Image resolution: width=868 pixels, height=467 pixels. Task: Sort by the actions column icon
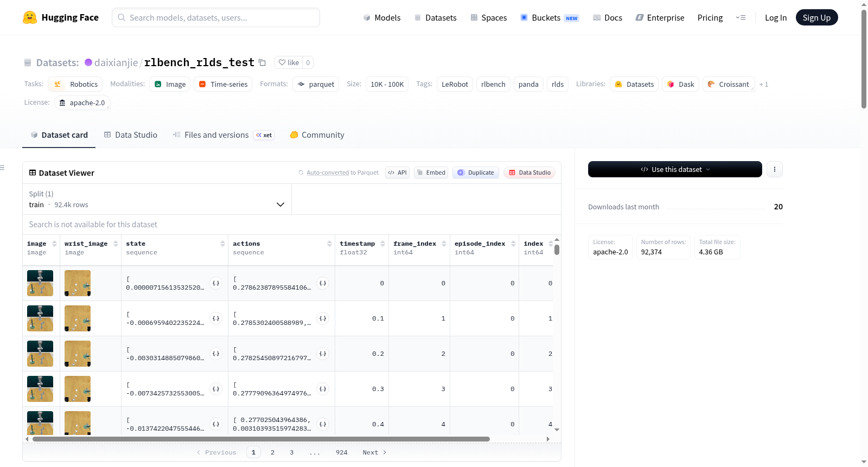pos(329,244)
